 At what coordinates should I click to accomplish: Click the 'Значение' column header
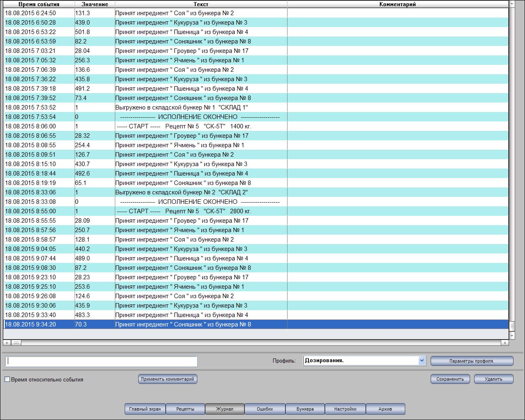(x=95, y=4)
